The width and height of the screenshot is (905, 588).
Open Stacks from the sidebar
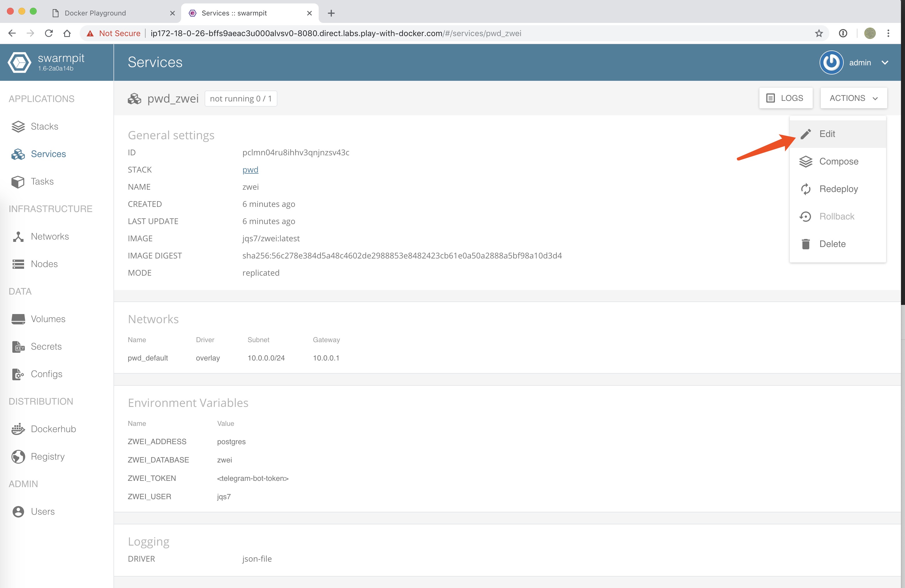(44, 126)
